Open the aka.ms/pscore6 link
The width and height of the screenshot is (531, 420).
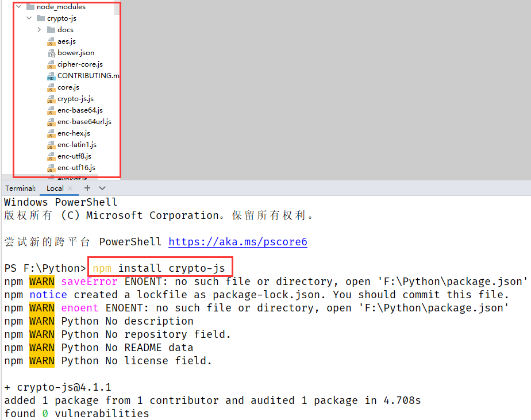(237, 242)
